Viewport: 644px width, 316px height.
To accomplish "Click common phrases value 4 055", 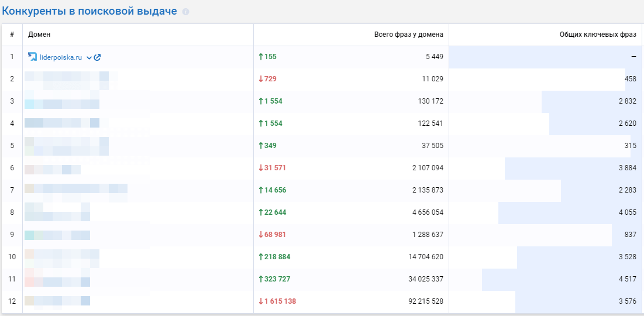I will (628, 212).
